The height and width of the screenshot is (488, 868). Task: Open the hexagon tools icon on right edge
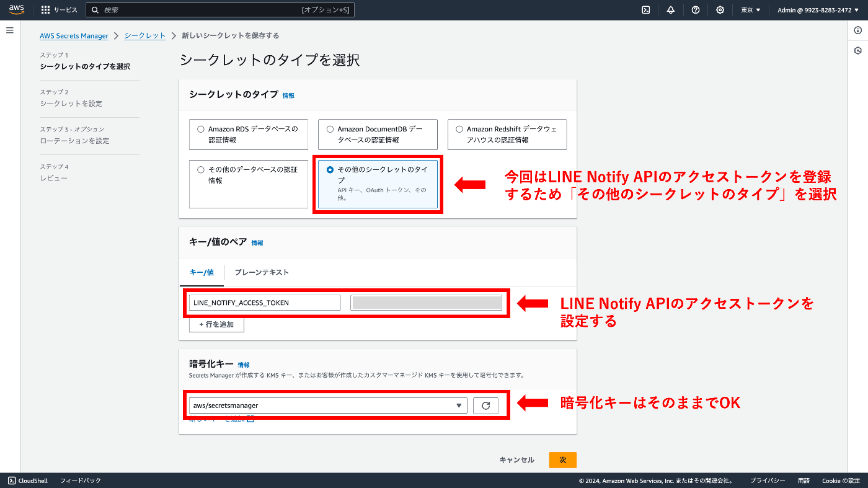pyautogui.click(x=858, y=50)
